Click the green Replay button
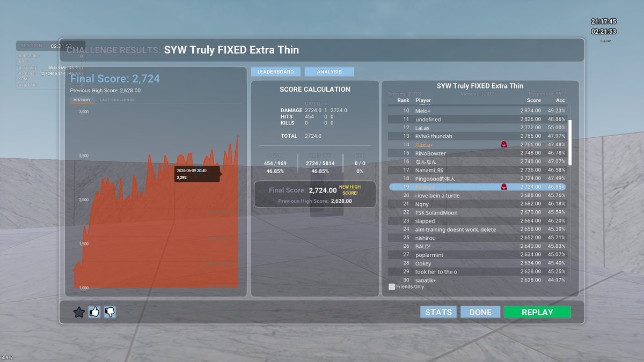The width and height of the screenshot is (644, 362). point(537,312)
